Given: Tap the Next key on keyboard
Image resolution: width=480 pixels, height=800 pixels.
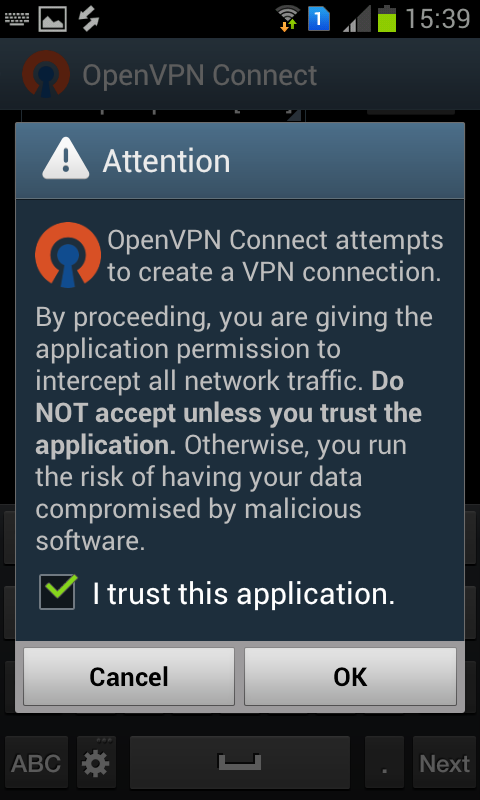Looking at the screenshot, I should 444,762.
